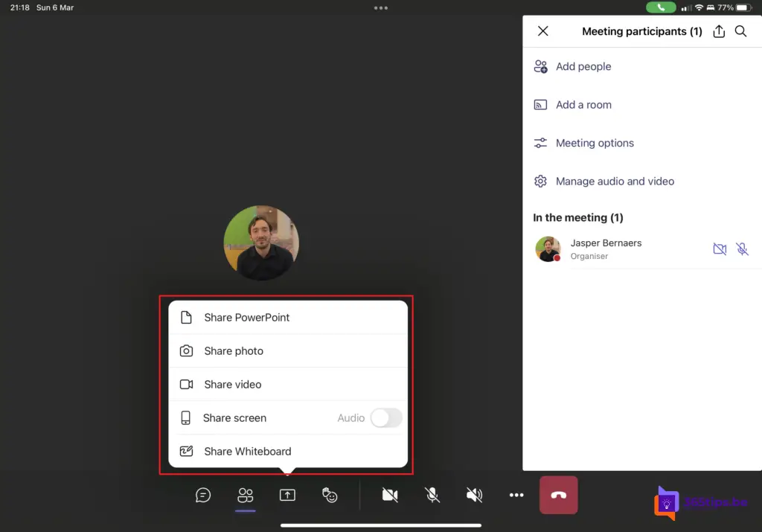Viewport: 762px width, 532px height.
Task: Hang up with the red end-call button
Action: (558, 495)
